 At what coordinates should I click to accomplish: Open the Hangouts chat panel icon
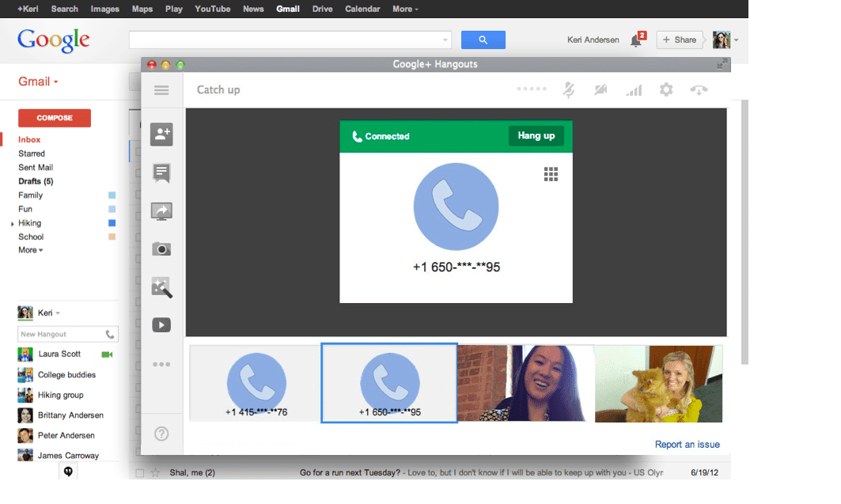coord(161,173)
